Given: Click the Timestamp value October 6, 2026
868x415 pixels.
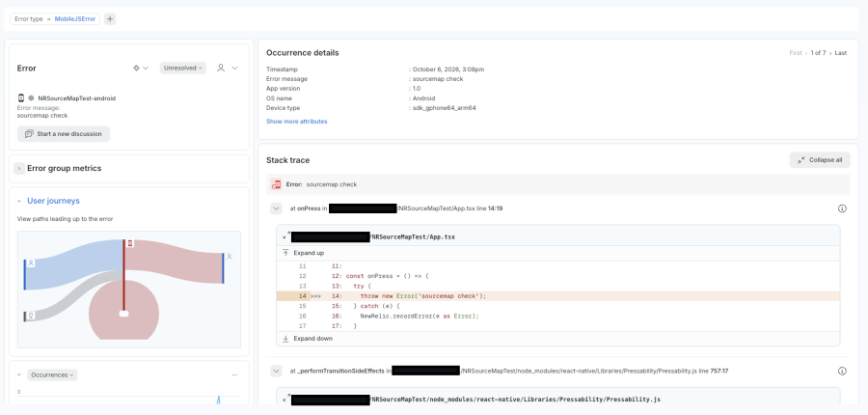Looking at the screenshot, I should coord(448,69).
